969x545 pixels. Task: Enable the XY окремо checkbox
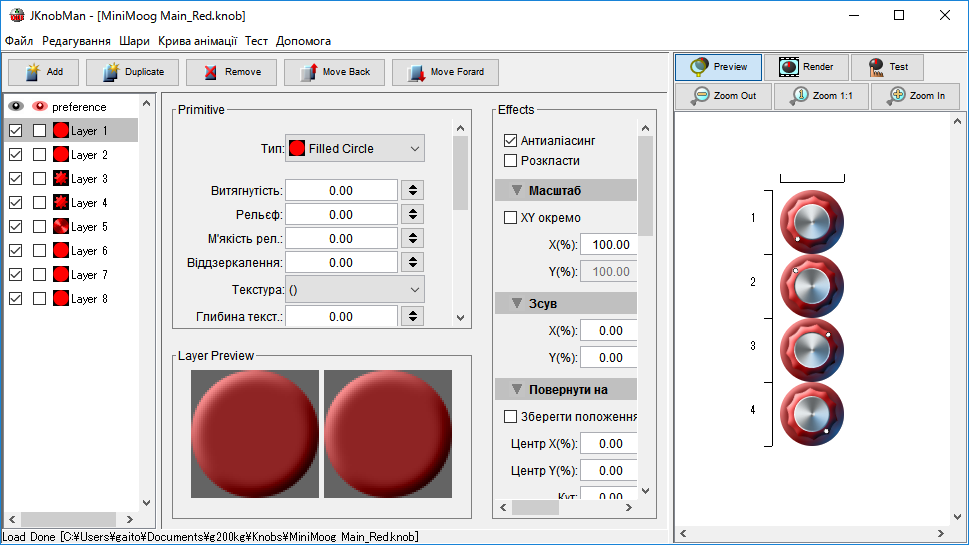[511, 218]
